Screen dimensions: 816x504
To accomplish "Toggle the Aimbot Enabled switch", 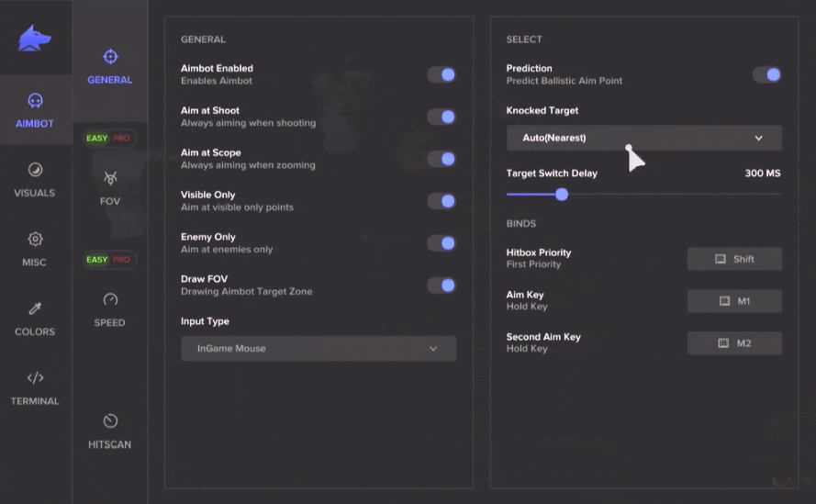I will (442, 74).
